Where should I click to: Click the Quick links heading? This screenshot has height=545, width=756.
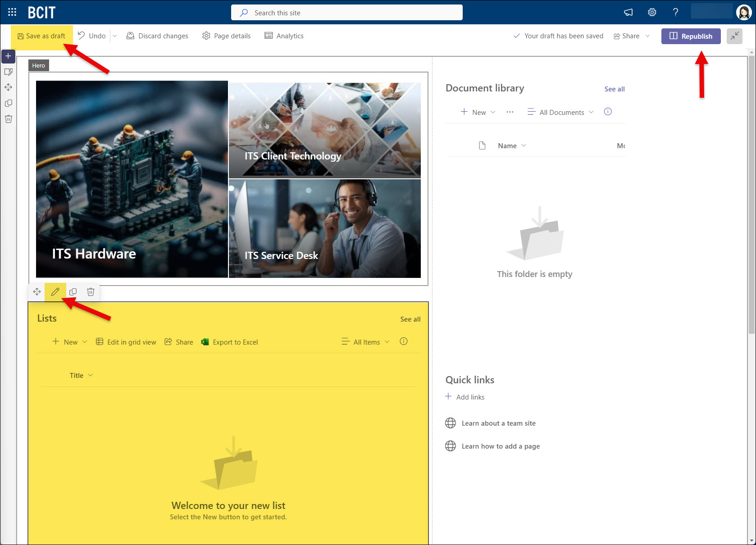click(470, 380)
